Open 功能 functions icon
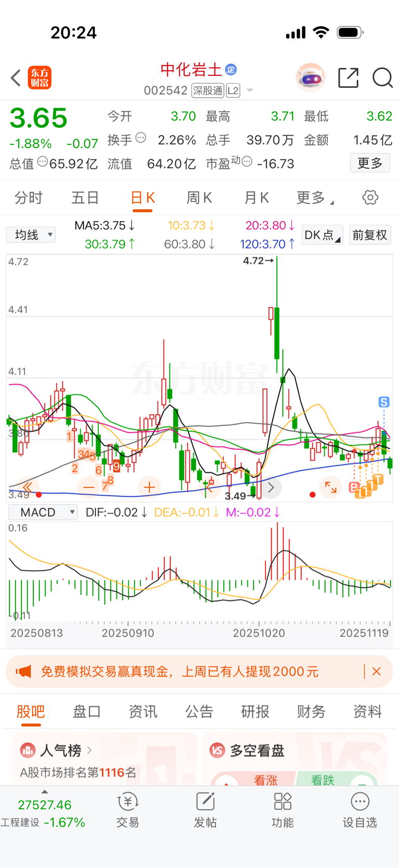Viewport: 399px width, 868px height. click(x=282, y=810)
